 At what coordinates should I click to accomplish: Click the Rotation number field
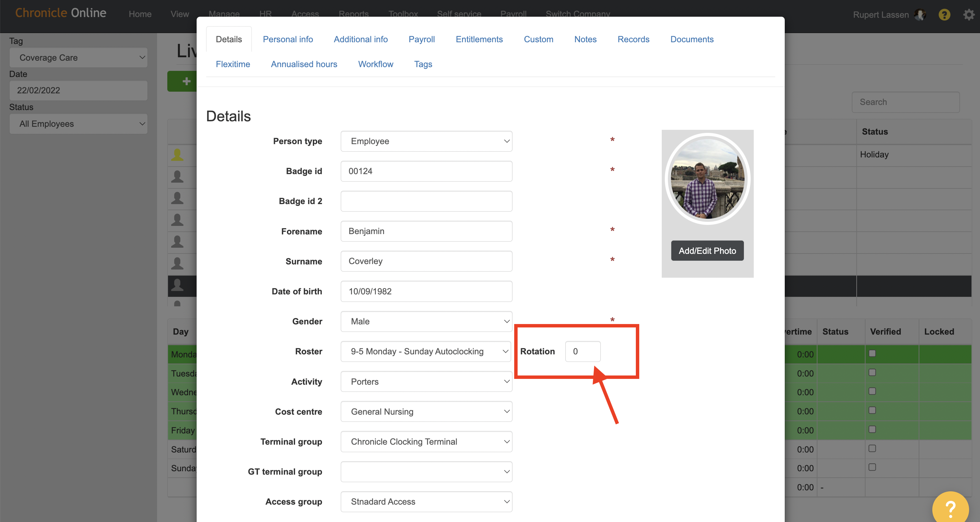point(582,352)
